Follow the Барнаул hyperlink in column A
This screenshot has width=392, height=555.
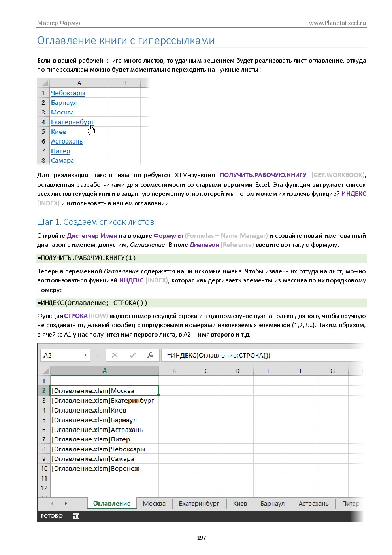[64, 103]
